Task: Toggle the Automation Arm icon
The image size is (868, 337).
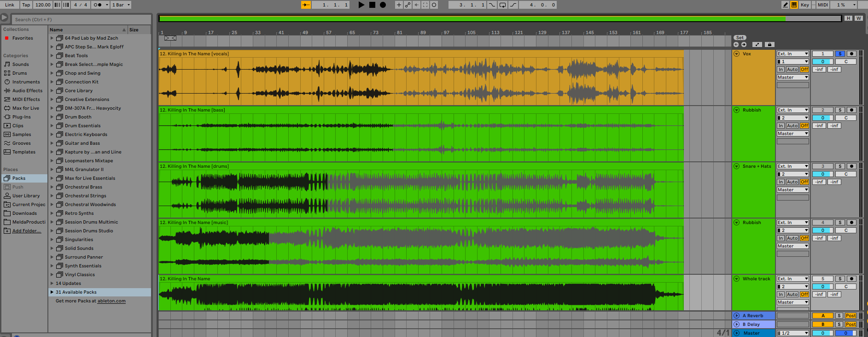Action: (408, 5)
